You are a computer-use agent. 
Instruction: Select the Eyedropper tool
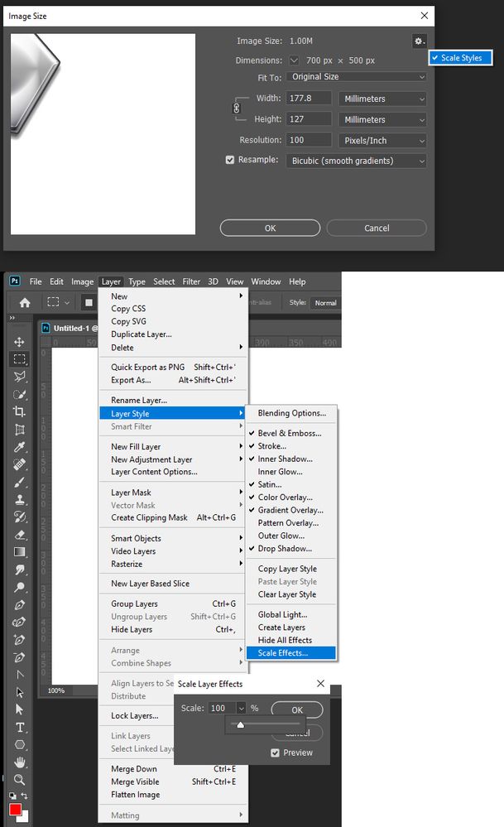click(20, 447)
